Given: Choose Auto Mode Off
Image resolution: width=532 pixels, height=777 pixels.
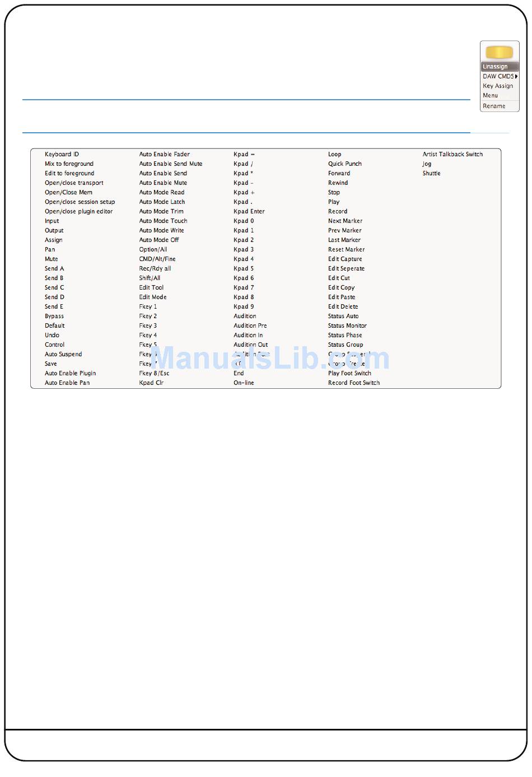Looking at the screenshot, I should pos(159,240).
